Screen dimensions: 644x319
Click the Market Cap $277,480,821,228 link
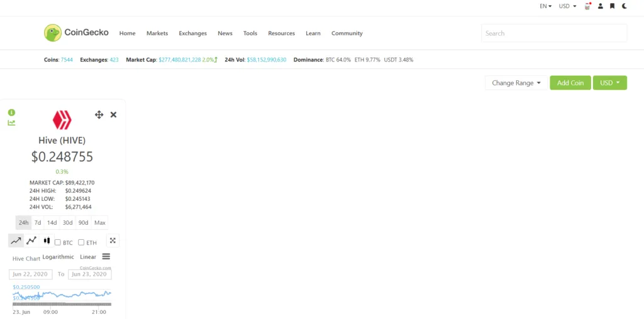(179, 60)
